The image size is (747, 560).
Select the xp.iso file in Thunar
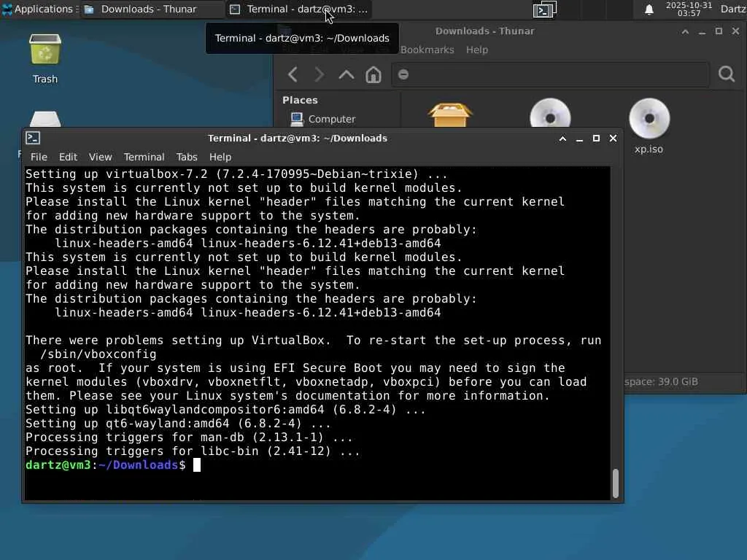(649, 126)
